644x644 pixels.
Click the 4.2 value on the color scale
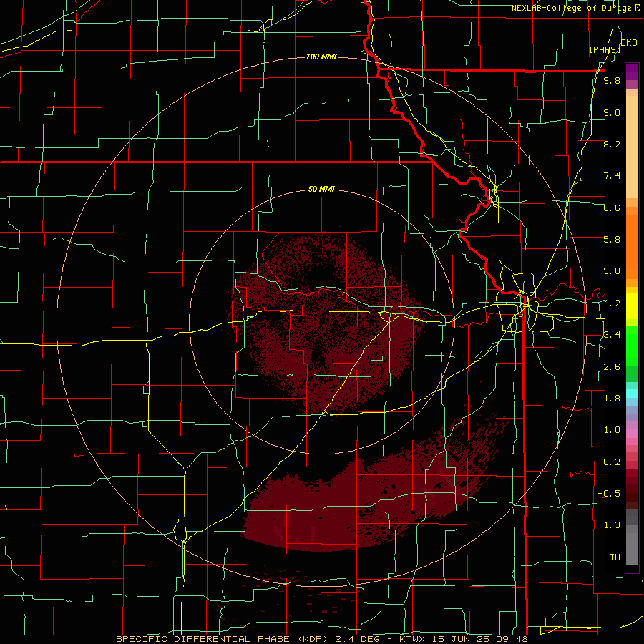pos(612,303)
